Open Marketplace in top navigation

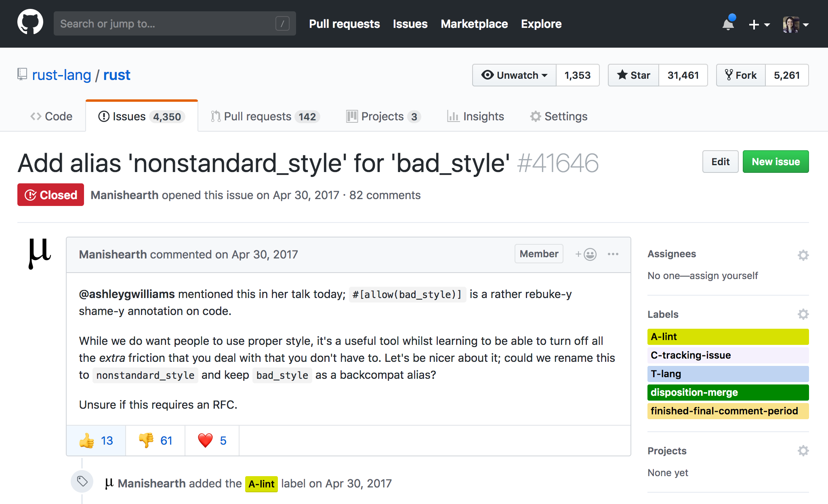474,24
